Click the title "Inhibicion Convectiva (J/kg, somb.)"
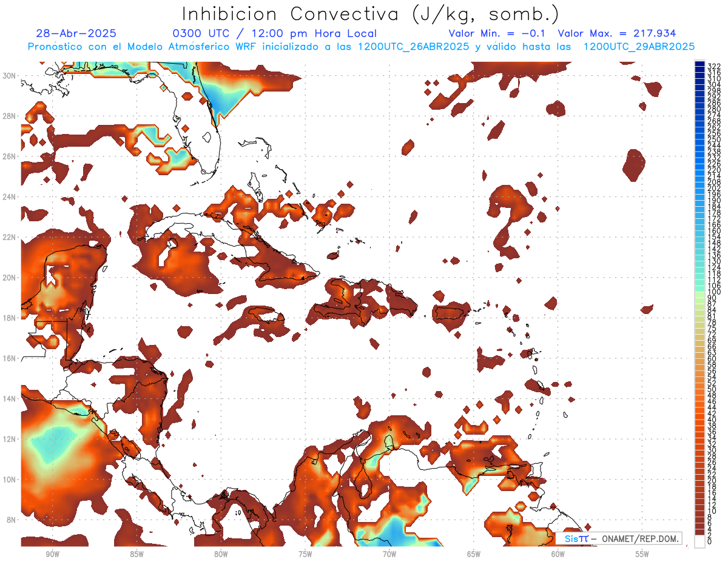The height and width of the screenshot is (562, 728). click(x=371, y=15)
